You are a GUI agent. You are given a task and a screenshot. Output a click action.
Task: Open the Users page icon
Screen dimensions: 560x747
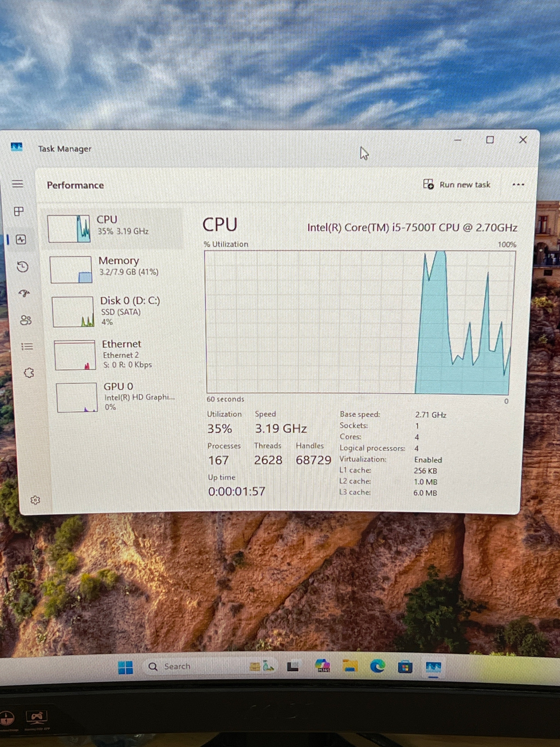(26, 320)
